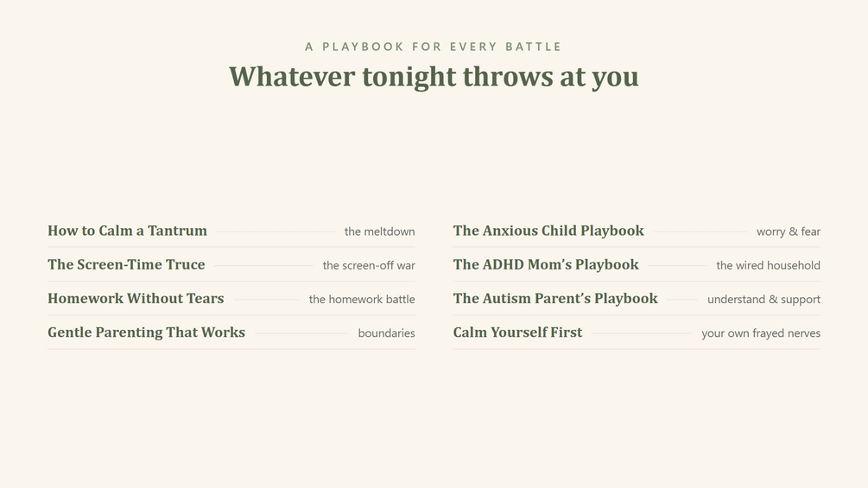868x488 pixels.
Task: Open the How to Calm a Tantrum playbook
Action: coord(127,231)
